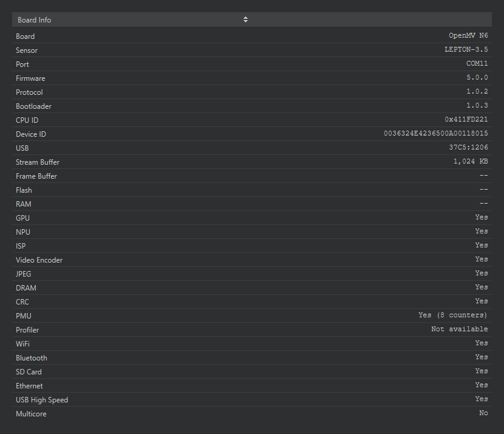Click the protocol version 1.0.2
The image size is (504, 434).
pyautogui.click(x=477, y=92)
